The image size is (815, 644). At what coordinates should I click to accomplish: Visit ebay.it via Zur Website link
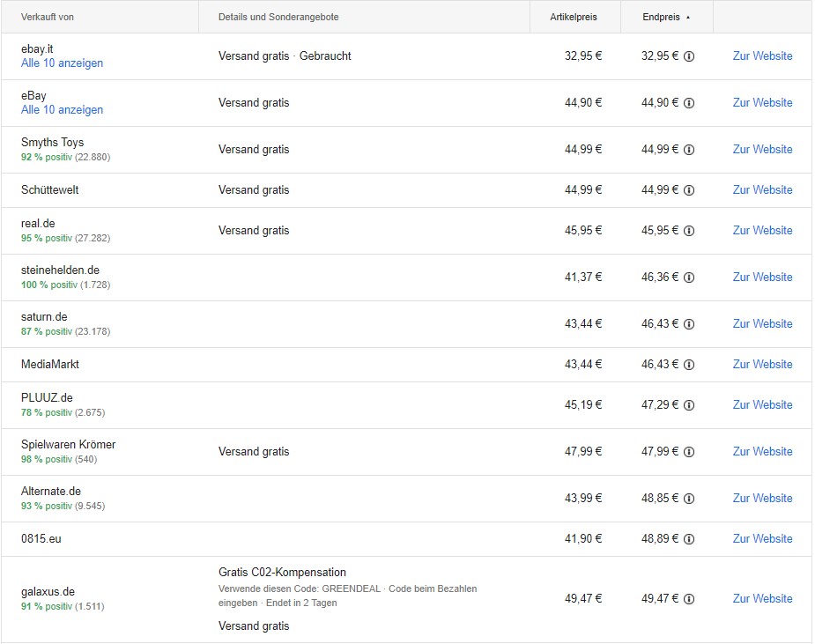click(x=762, y=56)
